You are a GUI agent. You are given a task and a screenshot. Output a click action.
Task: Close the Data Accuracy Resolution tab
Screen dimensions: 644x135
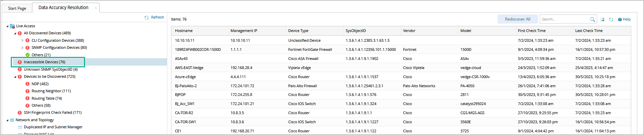point(96,8)
